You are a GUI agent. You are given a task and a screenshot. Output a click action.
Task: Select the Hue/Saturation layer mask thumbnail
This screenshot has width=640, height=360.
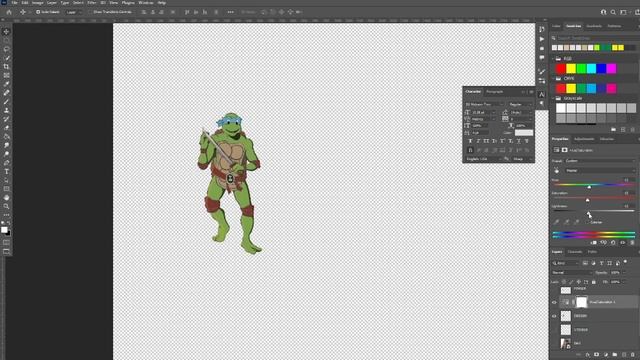click(582, 302)
